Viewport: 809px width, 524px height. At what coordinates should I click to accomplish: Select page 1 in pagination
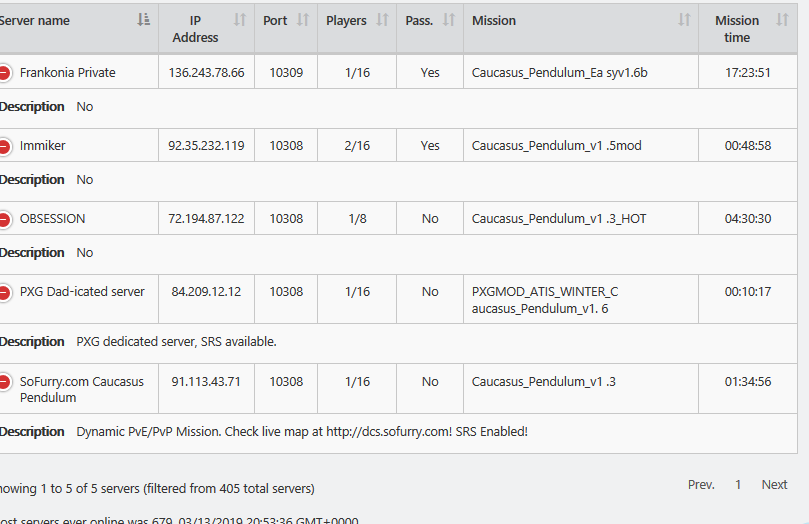(x=738, y=485)
